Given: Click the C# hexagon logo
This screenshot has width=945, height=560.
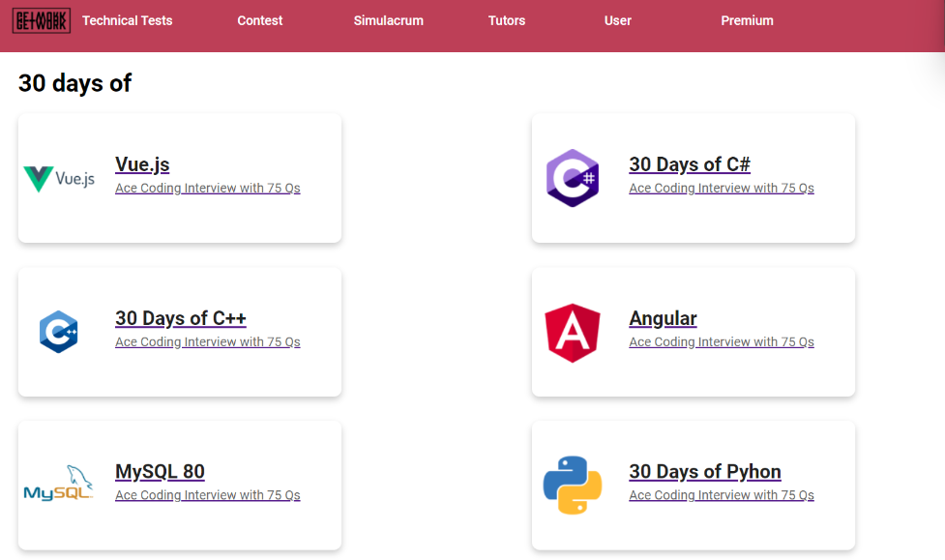Looking at the screenshot, I should (x=573, y=178).
